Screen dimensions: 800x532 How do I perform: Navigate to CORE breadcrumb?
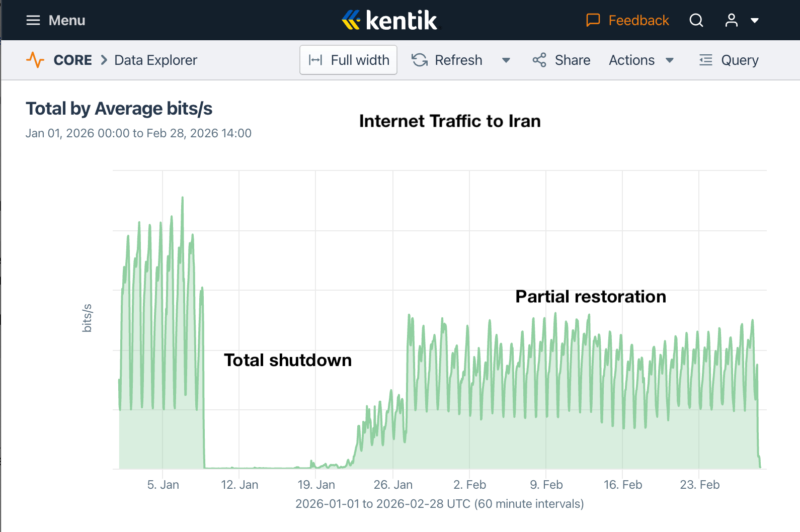73,60
